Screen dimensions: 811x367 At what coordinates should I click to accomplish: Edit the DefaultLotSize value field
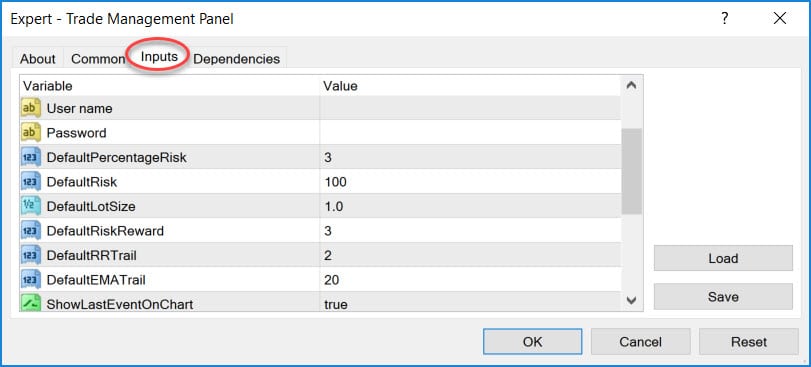coord(470,206)
